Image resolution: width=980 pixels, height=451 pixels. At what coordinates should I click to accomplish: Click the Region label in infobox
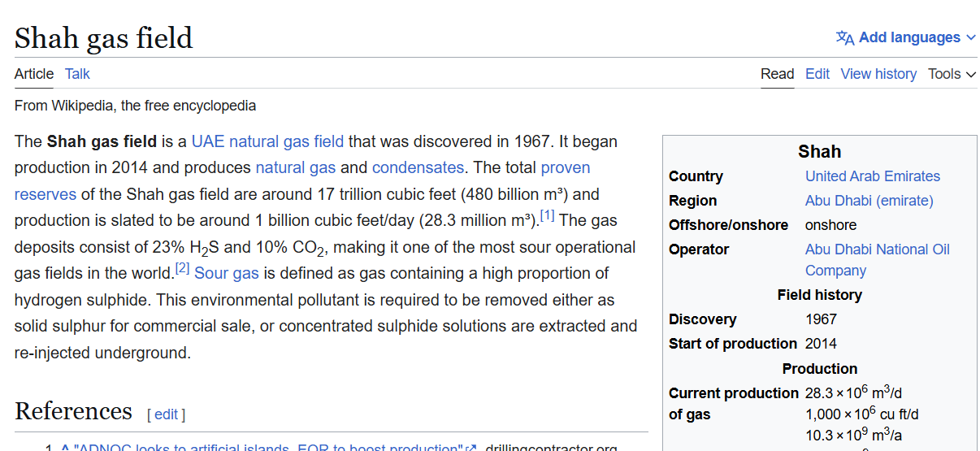coord(693,201)
